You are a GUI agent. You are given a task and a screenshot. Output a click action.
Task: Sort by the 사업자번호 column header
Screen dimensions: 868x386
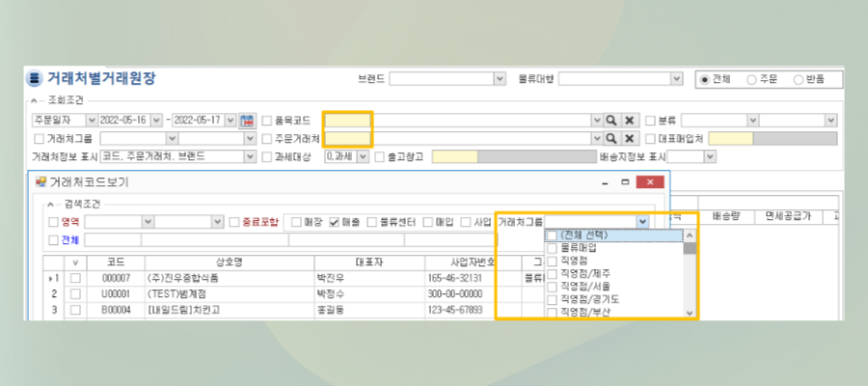473,262
